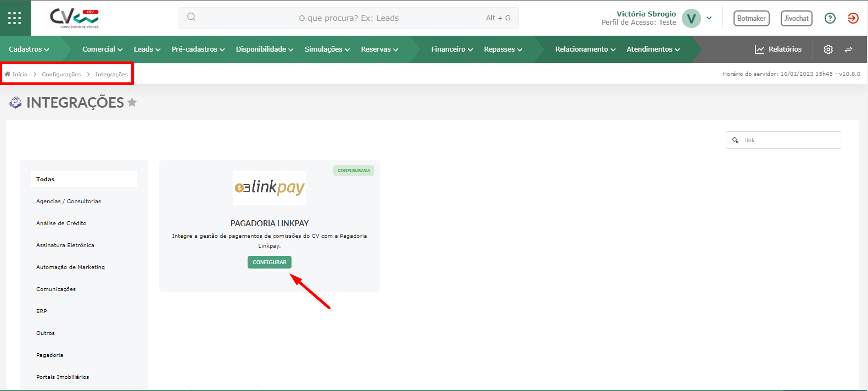Viewport: 868px width, 391px height.
Task: Expand the user profile dropdown arrow
Action: (x=709, y=18)
